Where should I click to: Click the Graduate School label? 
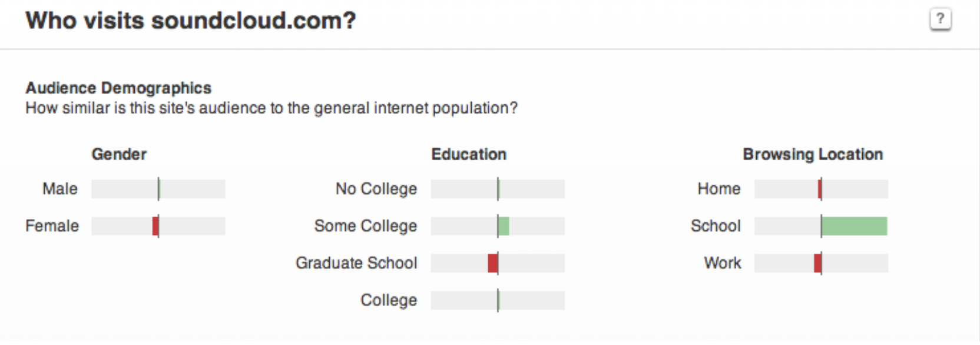(356, 263)
